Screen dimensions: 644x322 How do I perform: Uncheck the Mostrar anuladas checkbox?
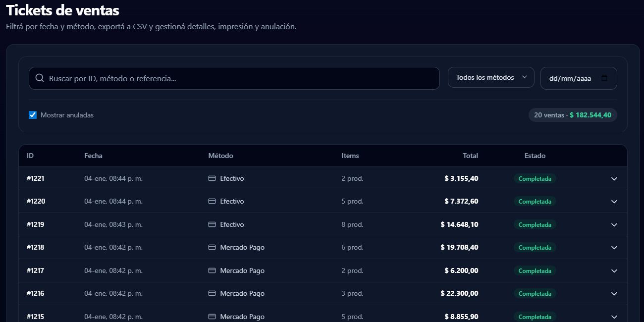[x=32, y=114]
